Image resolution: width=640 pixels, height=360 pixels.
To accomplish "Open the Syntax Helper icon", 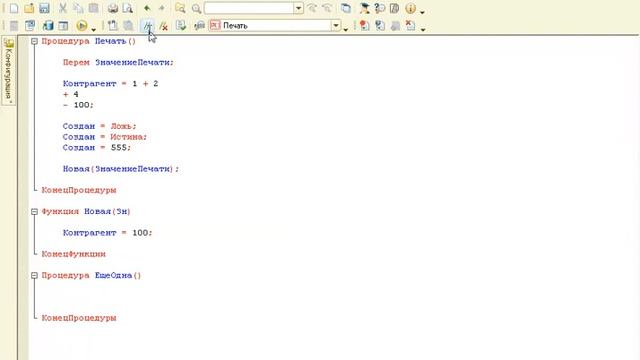I will tap(364, 8).
